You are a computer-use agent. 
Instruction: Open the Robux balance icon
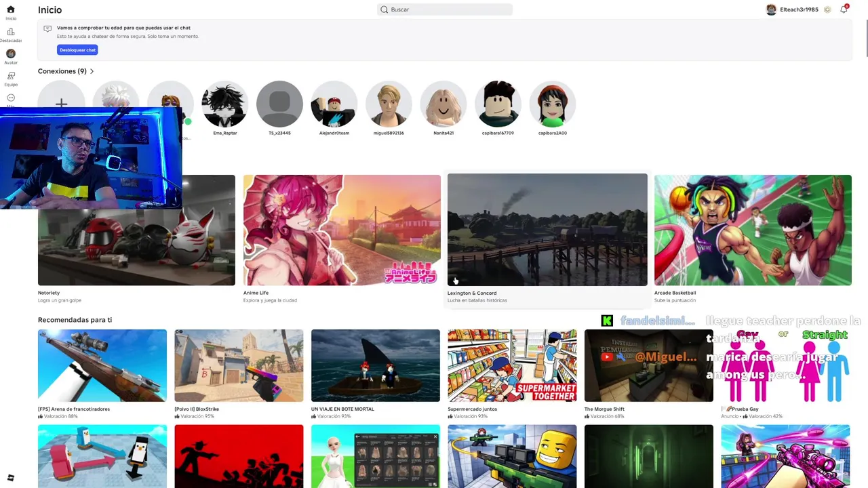pos(827,9)
